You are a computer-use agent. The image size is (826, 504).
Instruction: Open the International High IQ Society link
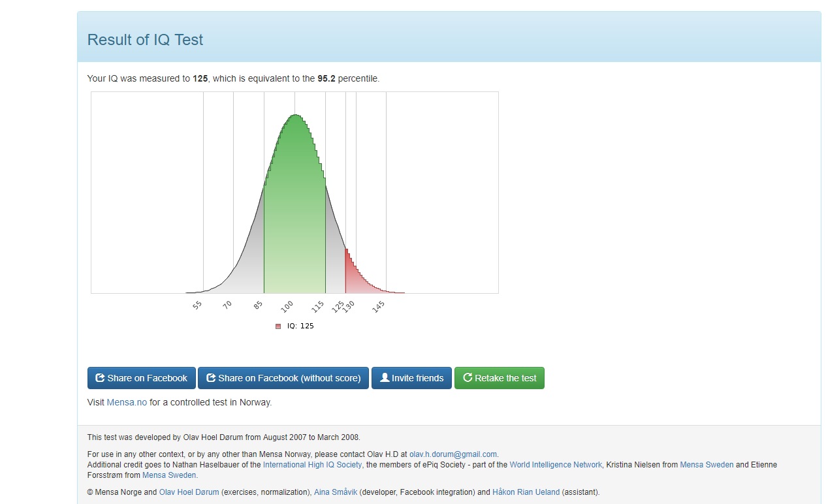pos(312,465)
